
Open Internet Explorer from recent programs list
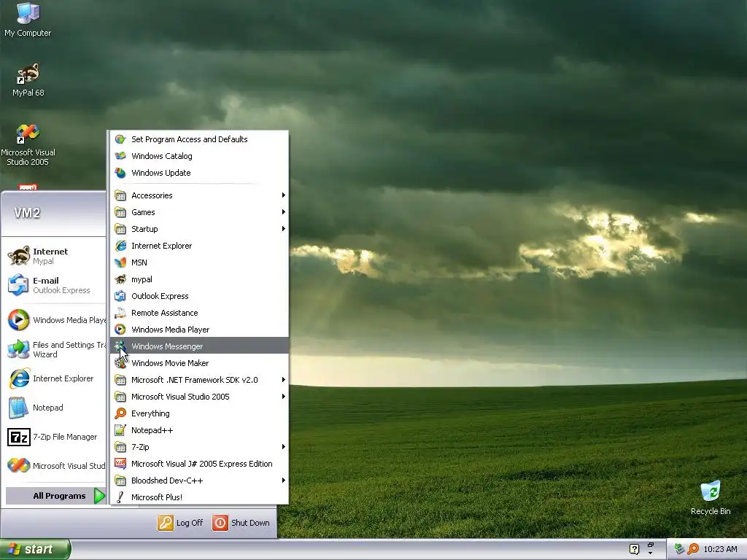point(54,378)
